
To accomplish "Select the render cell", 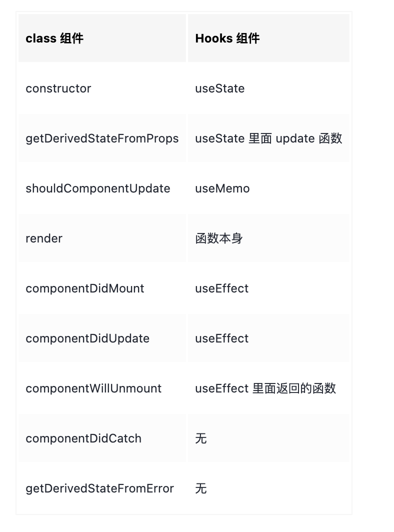I will pyautogui.click(x=44, y=238).
